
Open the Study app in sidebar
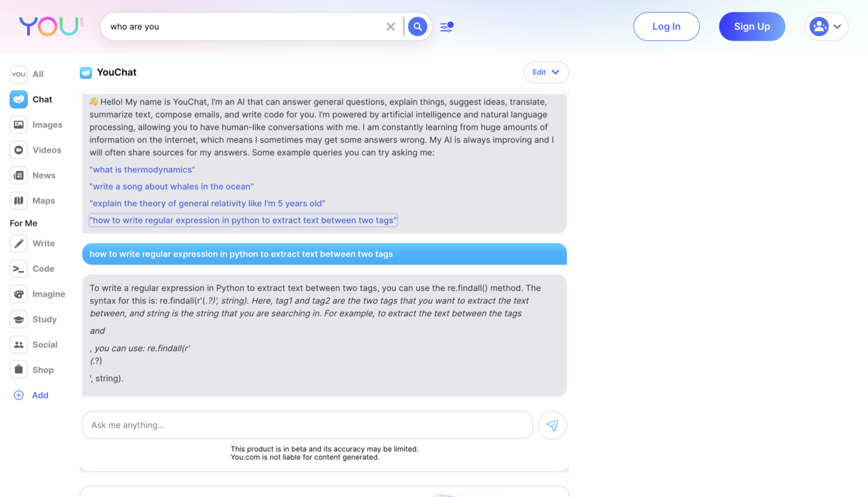click(33, 319)
